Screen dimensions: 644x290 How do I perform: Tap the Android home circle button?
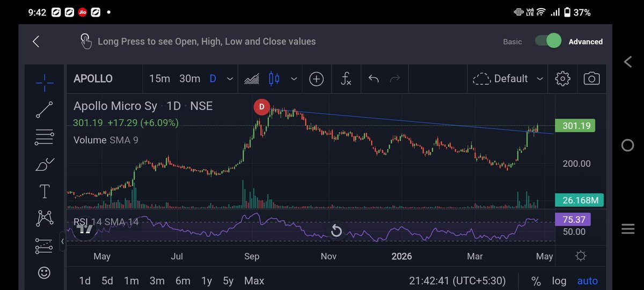(628, 145)
